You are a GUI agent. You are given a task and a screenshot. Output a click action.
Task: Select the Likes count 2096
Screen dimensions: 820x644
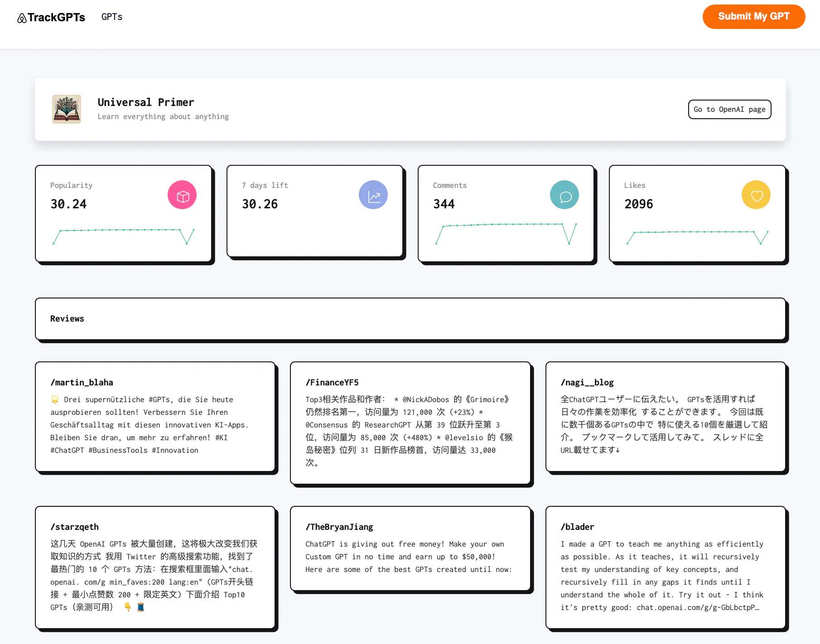tap(639, 204)
